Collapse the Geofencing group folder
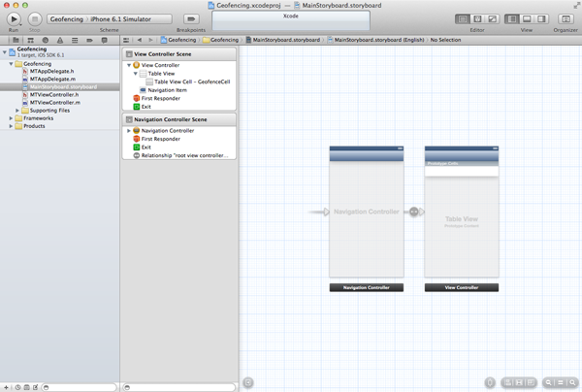 [11, 64]
